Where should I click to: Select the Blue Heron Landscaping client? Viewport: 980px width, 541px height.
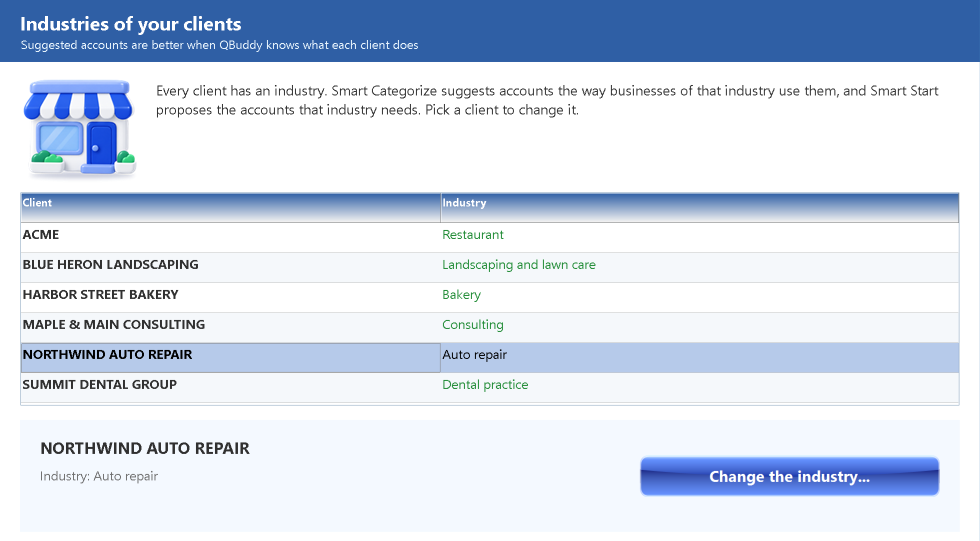pyautogui.click(x=110, y=264)
